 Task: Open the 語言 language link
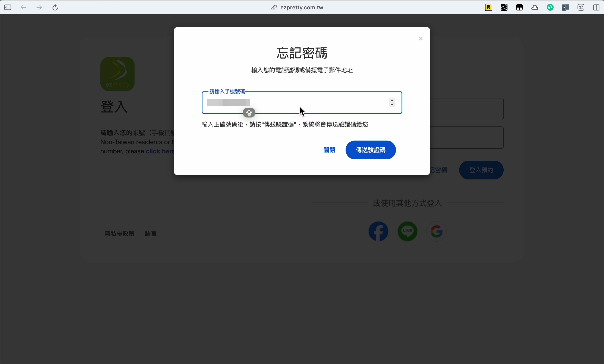pos(151,234)
